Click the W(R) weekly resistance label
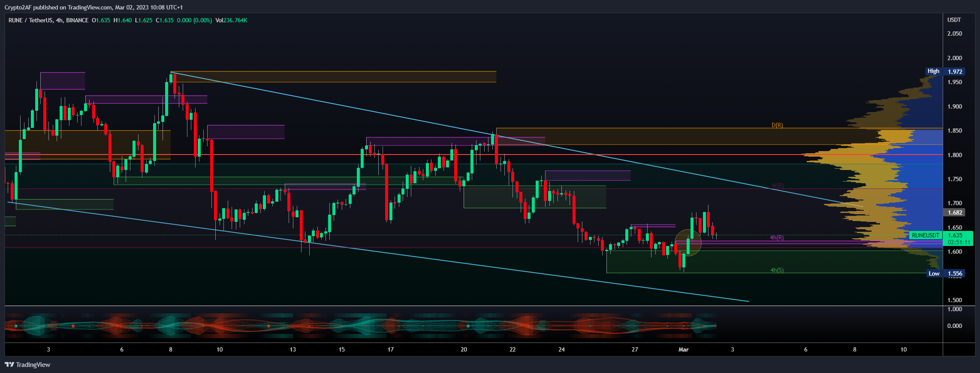 pyautogui.click(x=778, y=185)
